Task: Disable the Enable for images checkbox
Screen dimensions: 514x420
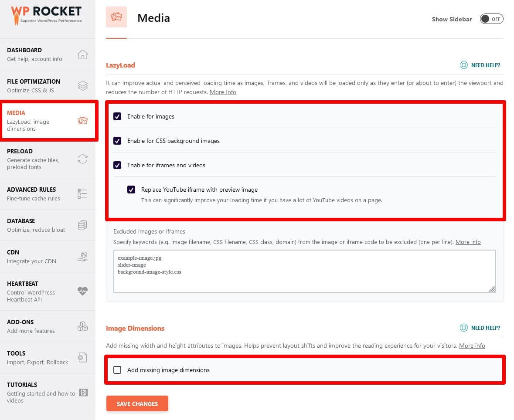Action: (117, 116)
